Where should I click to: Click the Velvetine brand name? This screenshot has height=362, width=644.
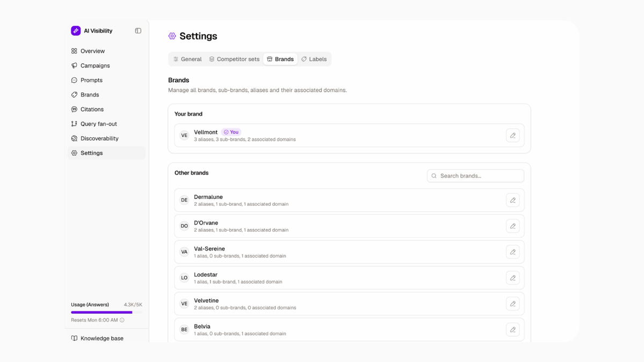[206, 300]
